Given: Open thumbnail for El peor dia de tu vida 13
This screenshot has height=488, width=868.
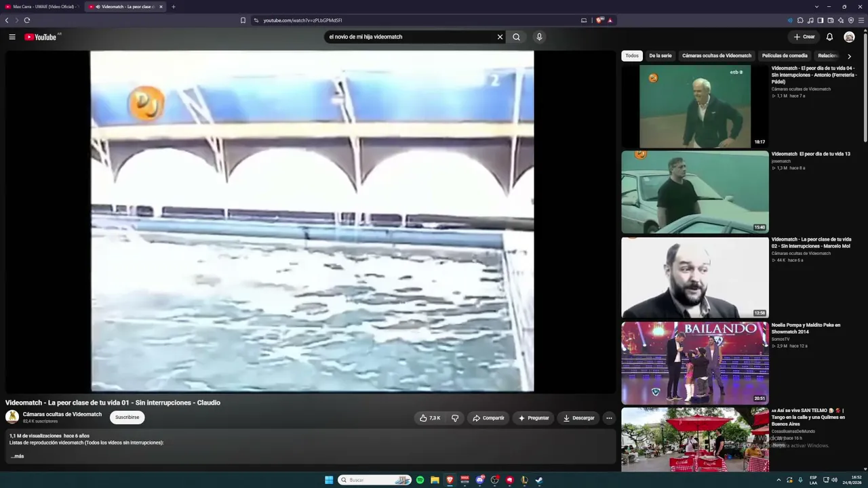Looking at the screenshot, I should [x=695, y=192].
